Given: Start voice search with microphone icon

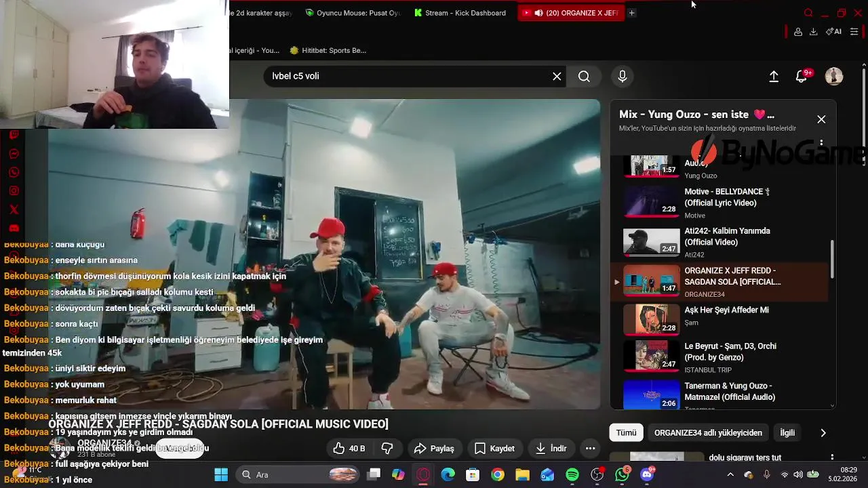Looking at the screenshot, I should pyautogui.click(x=622, y=77).
